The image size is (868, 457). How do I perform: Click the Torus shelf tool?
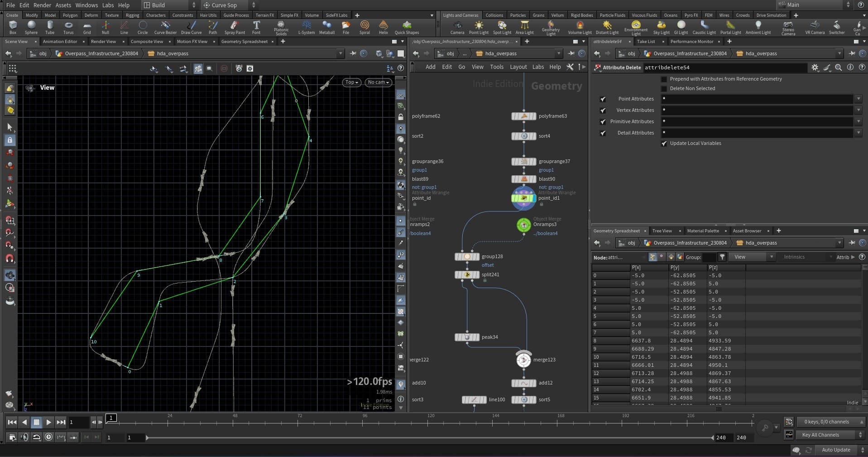click(x=68, y=27)
